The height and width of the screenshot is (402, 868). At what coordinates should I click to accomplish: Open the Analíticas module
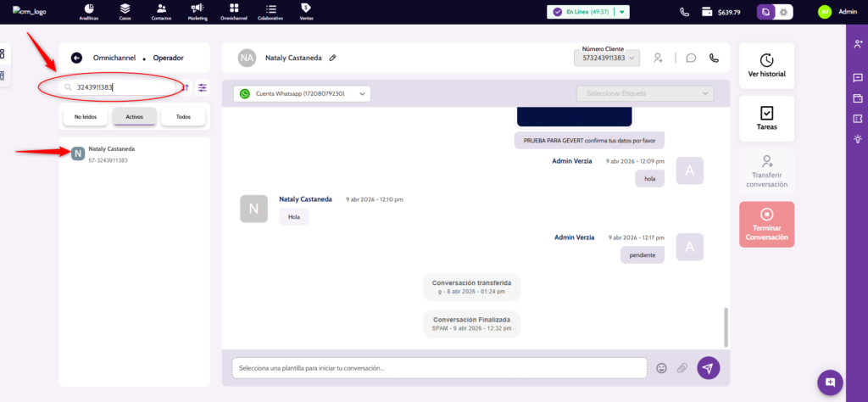(x=88, y=11)
